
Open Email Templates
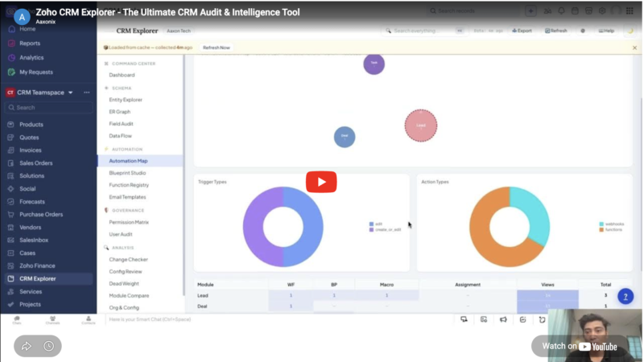[x=127, y=197]
